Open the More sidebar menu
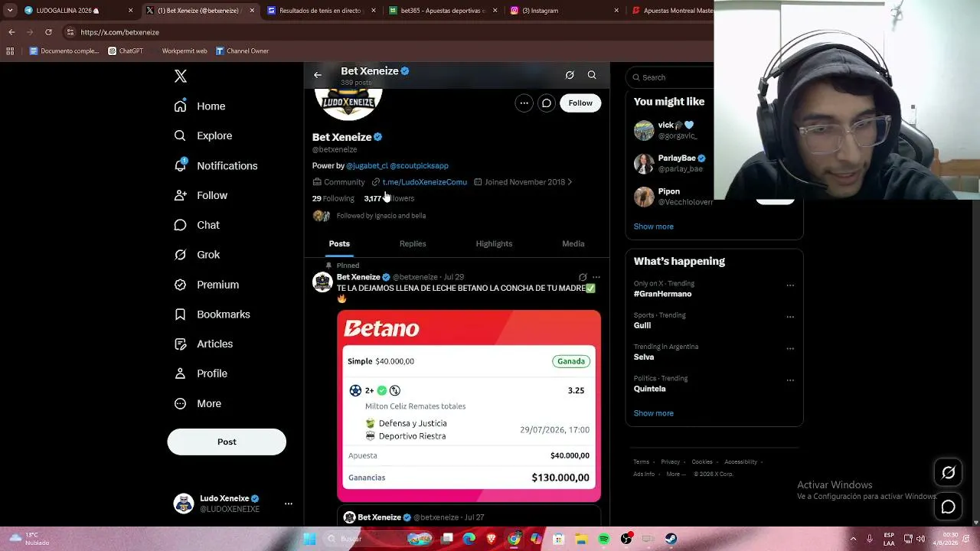Viewport: 980px width, 551px height. tap(198, 403)
